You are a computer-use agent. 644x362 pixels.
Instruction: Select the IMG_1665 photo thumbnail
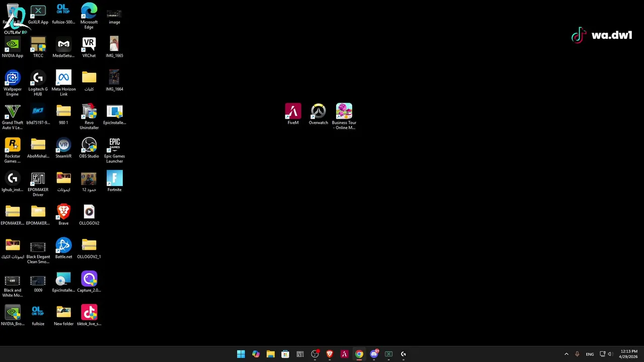coord(114,48)
